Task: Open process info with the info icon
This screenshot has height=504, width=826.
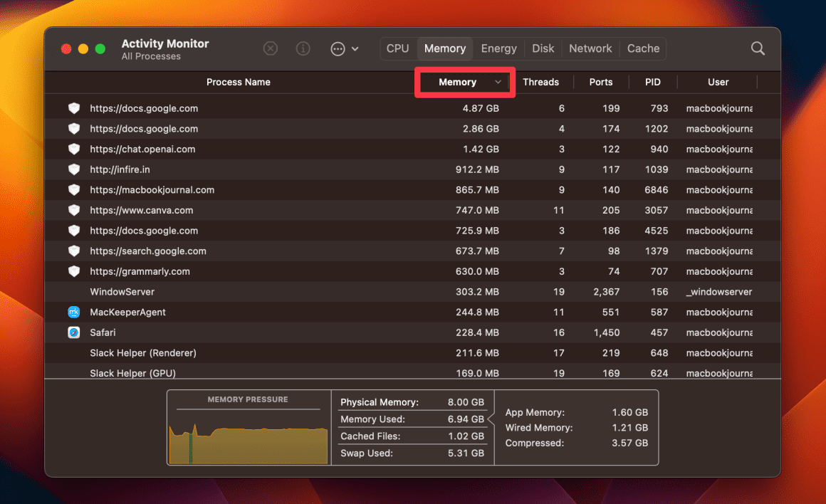Action: coord(303,48)
